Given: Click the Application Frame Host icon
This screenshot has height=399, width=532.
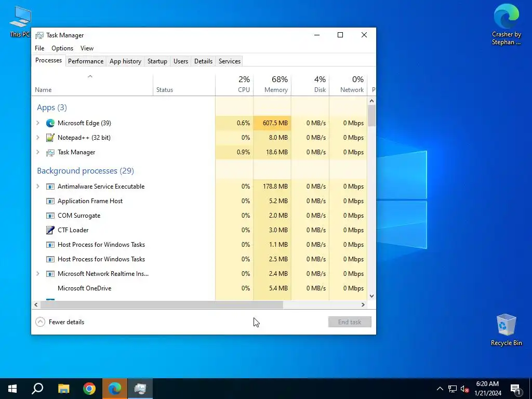Looking at the screenshot, I should tap(50, 201).
